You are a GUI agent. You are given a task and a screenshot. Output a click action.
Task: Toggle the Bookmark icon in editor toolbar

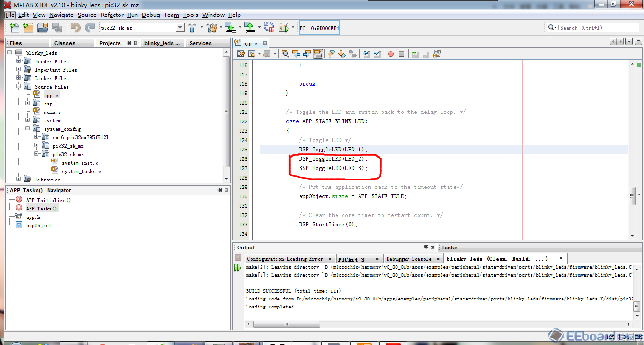click(x=353, y=54)
